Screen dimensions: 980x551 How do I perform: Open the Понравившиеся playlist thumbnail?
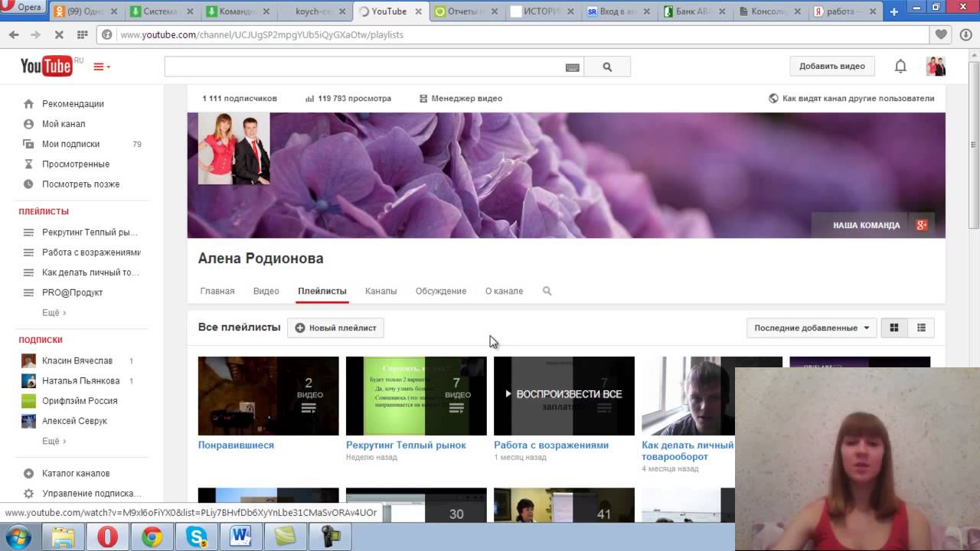[268, 396]
